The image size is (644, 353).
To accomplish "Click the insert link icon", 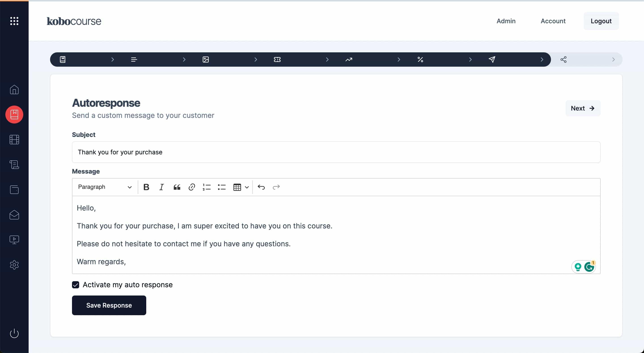I will coord(192,187).
